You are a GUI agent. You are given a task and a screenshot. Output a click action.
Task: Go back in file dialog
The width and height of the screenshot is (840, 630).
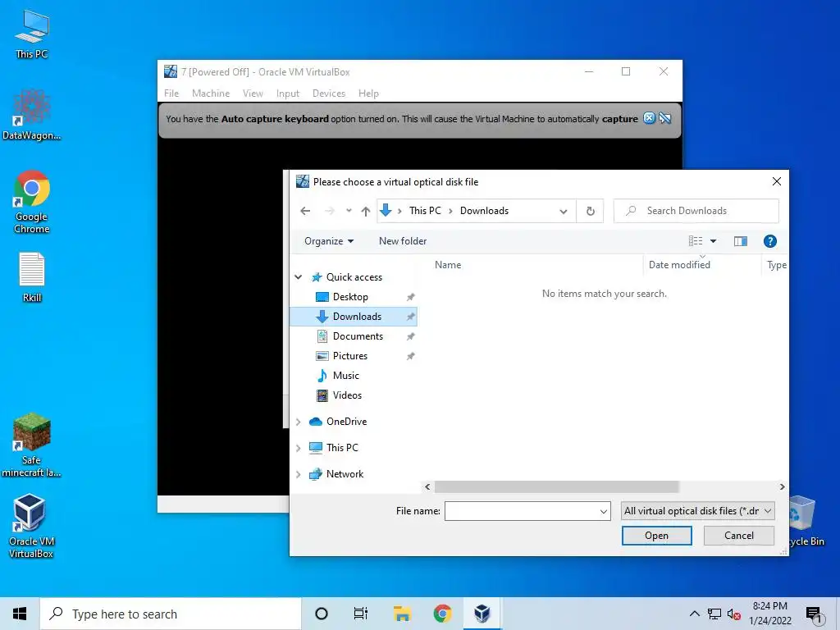point(305,211)
